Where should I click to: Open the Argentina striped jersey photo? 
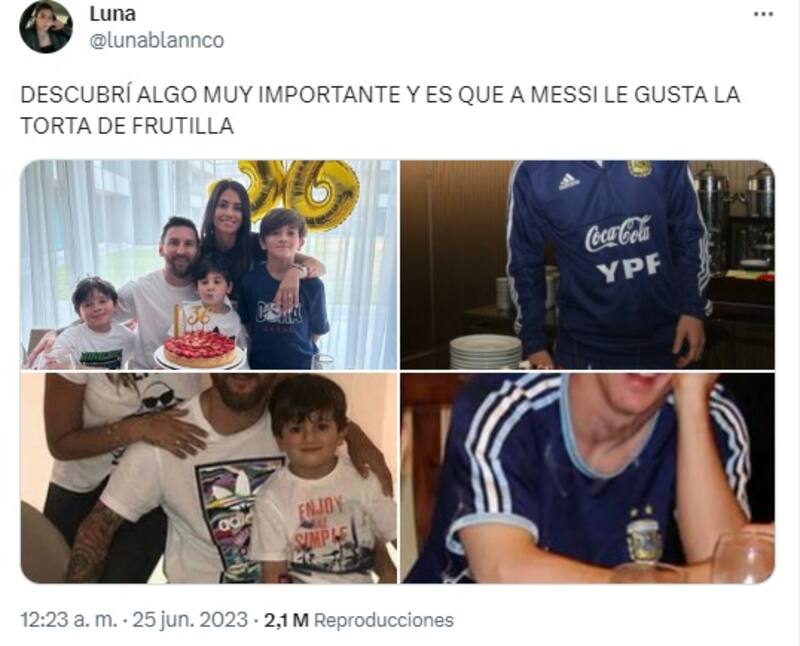click(587, 478)
